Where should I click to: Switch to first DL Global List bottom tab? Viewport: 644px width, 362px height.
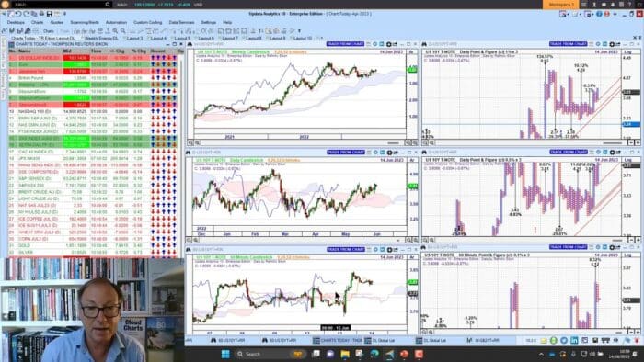tap(379, 341)
